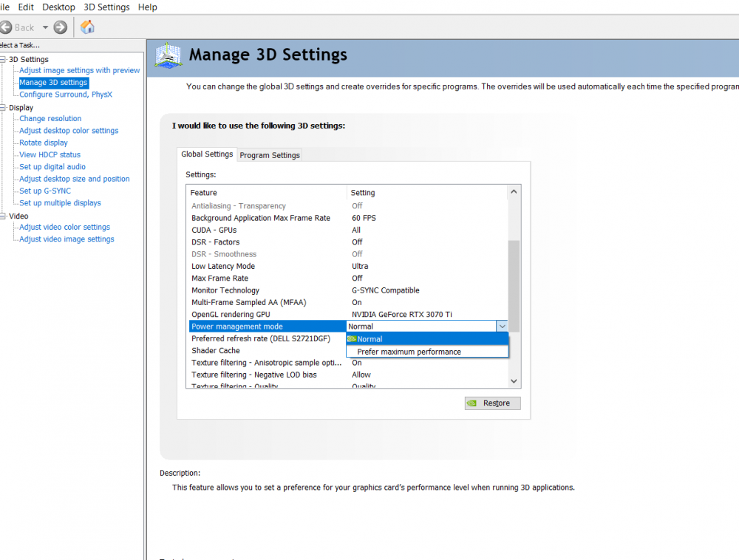Open "Set up G-SYNC" in task tree

tap(45, 191)
